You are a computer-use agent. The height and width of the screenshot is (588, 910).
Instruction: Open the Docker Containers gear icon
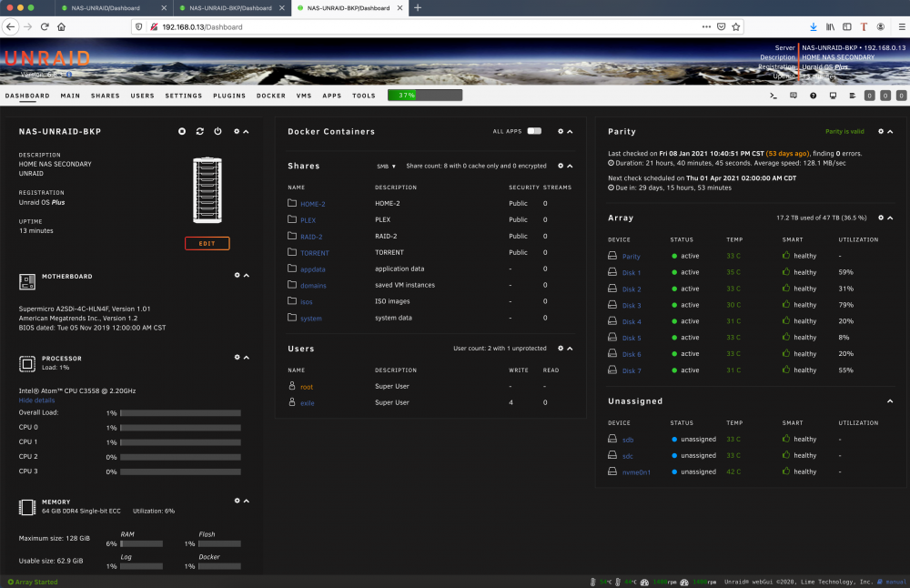[x=561, y=132]
